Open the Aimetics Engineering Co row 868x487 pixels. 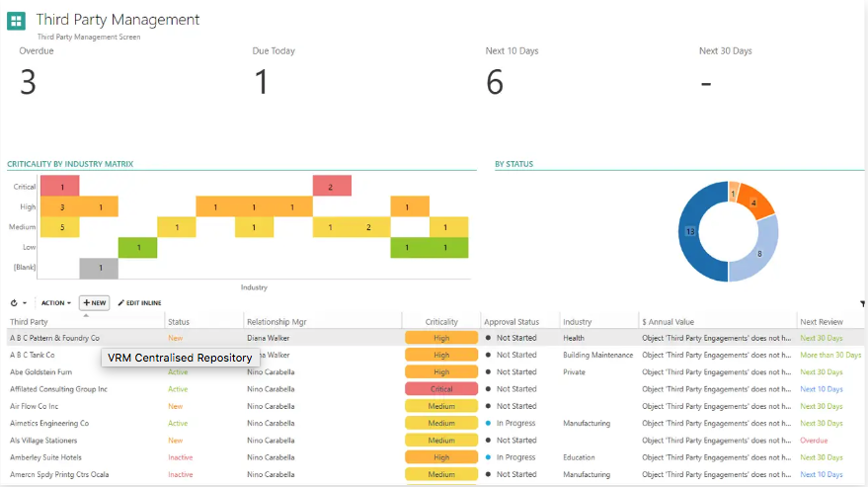(434, 424)
